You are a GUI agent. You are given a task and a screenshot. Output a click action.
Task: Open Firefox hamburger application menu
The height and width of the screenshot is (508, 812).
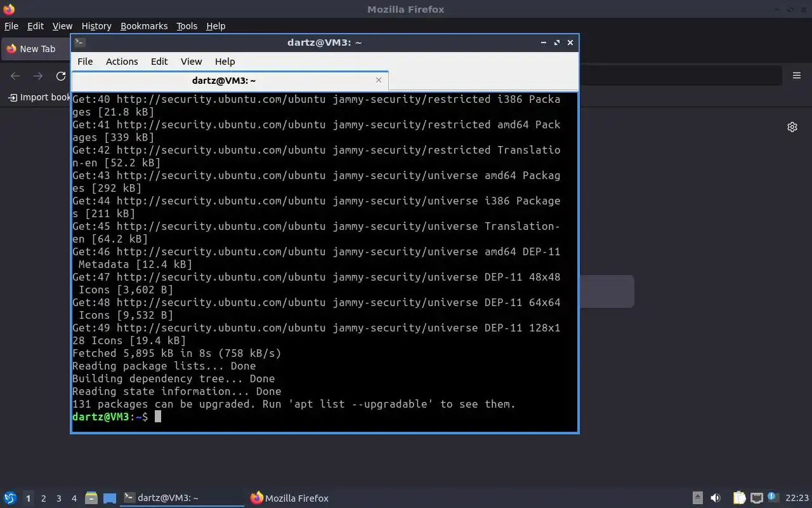(797, 76)
